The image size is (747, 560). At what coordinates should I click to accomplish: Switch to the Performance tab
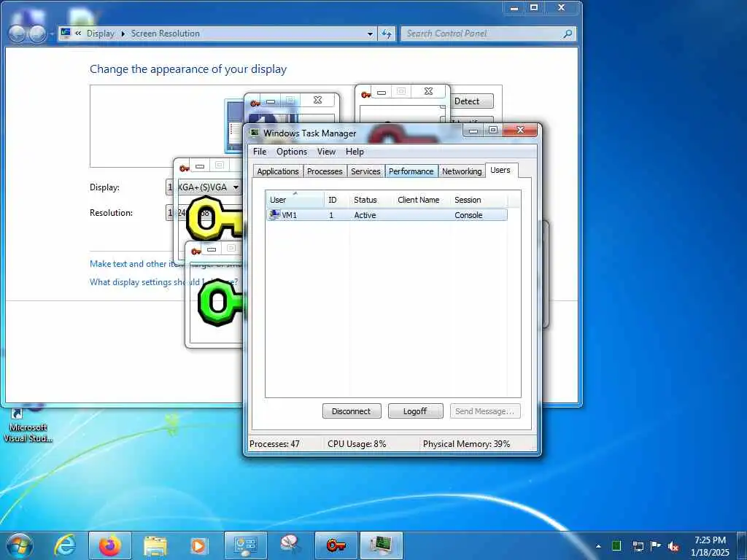tap(411, 171)
